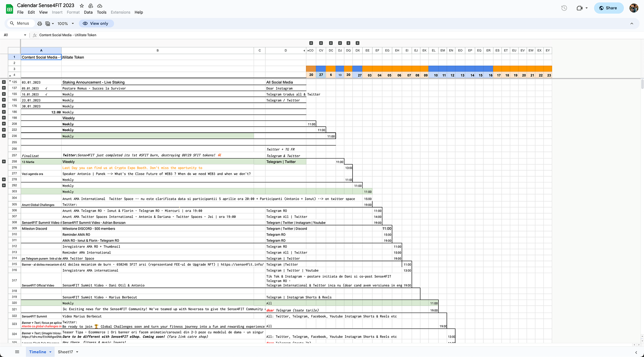This screenshot has height=357, width=644.
Task: Click the vertical scrollbar thumb
Action: pyautogui.click(x=642, y=84)
